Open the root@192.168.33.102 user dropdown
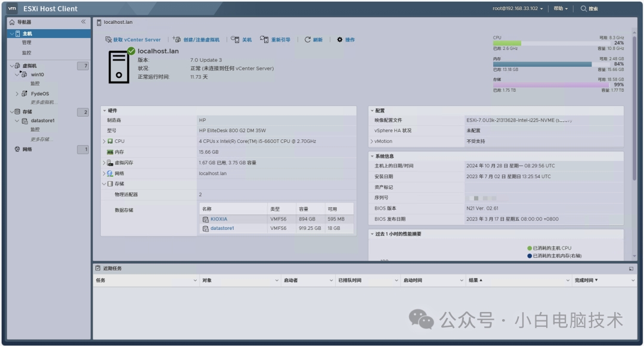The image size is (644, 346). point(518,8)
